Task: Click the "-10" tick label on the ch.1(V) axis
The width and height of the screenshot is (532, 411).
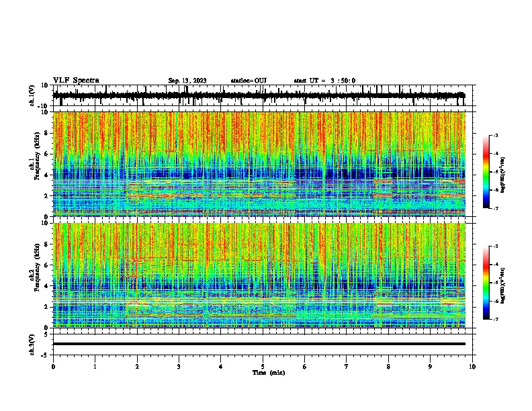Action: pyautogui.click(x=44, y=106)
